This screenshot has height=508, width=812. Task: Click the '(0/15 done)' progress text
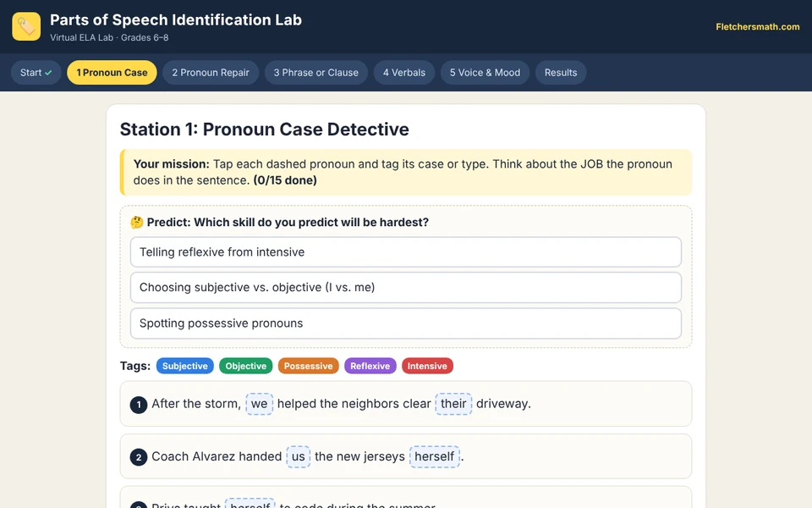pos(285,180)
